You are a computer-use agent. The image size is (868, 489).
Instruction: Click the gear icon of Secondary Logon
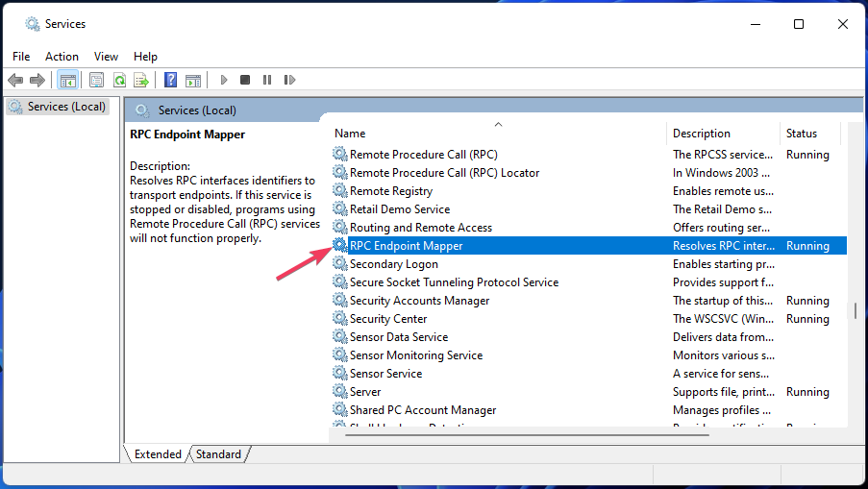[x=340, y=263]
